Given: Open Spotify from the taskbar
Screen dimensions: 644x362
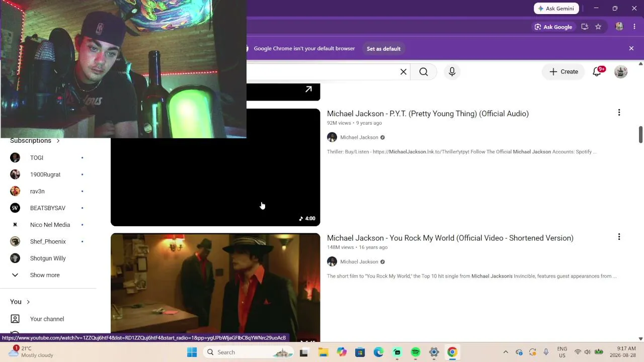Looking at the screenshot, I should coord(416,352).
